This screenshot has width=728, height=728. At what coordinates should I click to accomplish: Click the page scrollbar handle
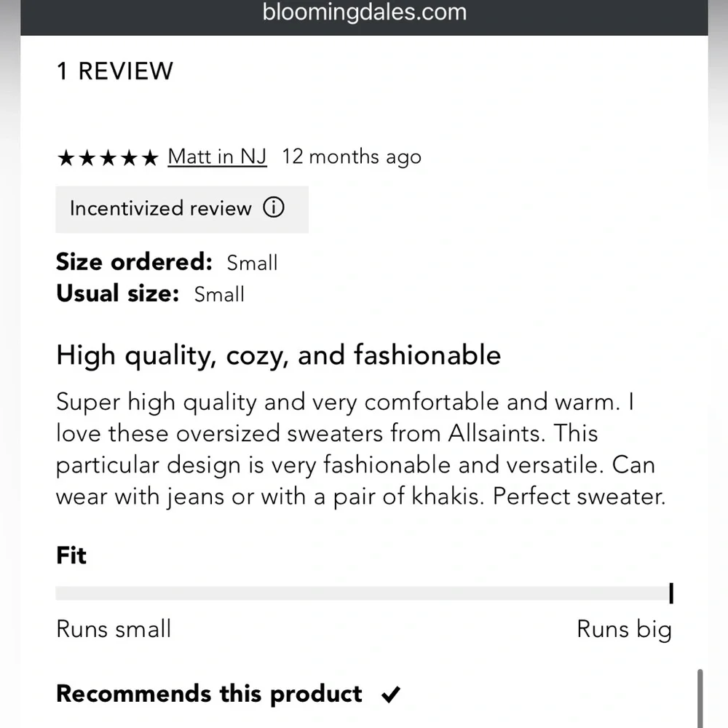tap(700, 698)
